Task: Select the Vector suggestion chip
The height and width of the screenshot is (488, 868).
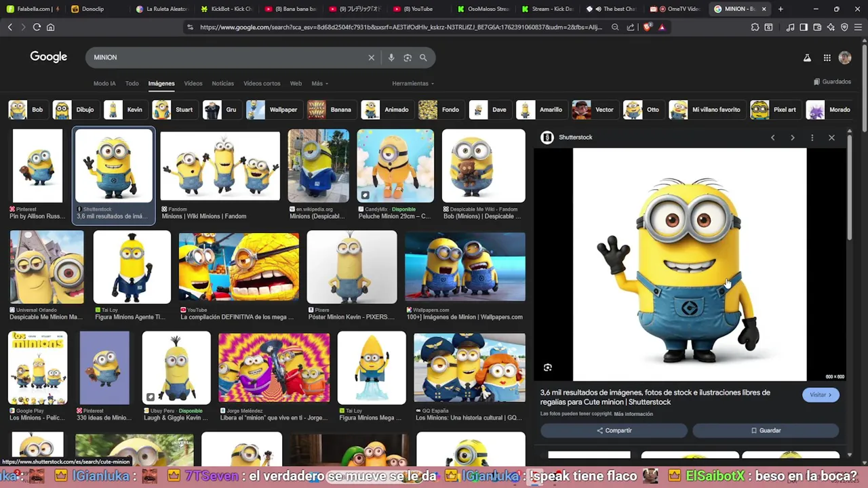Action: [x=594, y=110]
